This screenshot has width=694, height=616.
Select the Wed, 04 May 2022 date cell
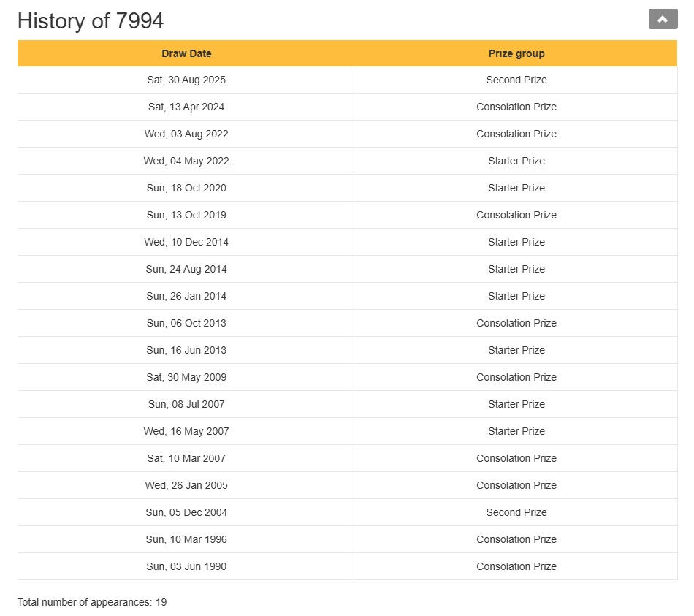click(x=186, y=161)
